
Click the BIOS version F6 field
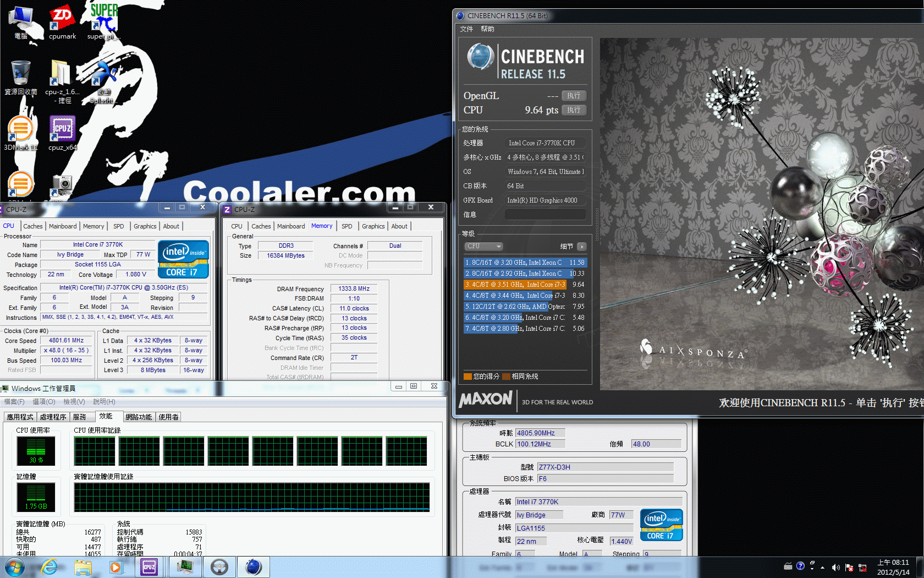coord(605,479)
